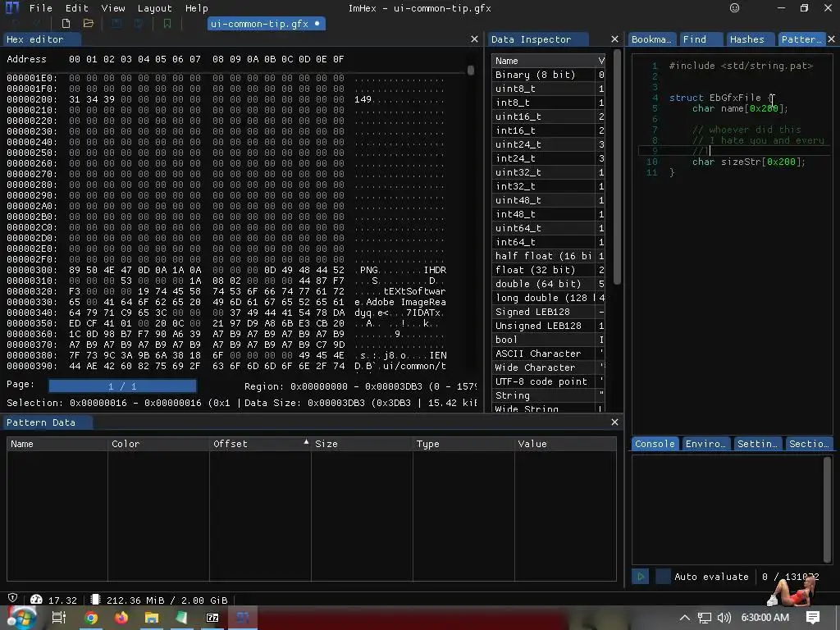
Task: Open File Explorer from taskbar
Action: coord(152,618)
